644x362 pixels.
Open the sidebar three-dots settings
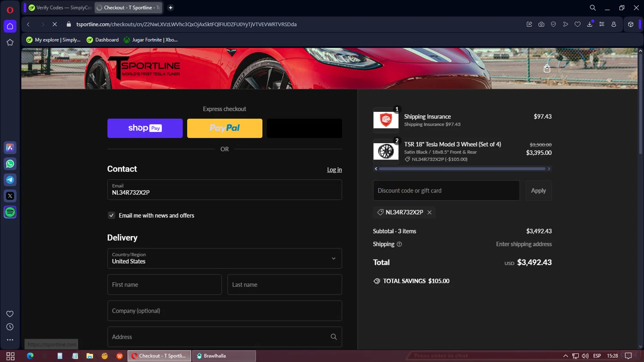(x=10, y=340)
